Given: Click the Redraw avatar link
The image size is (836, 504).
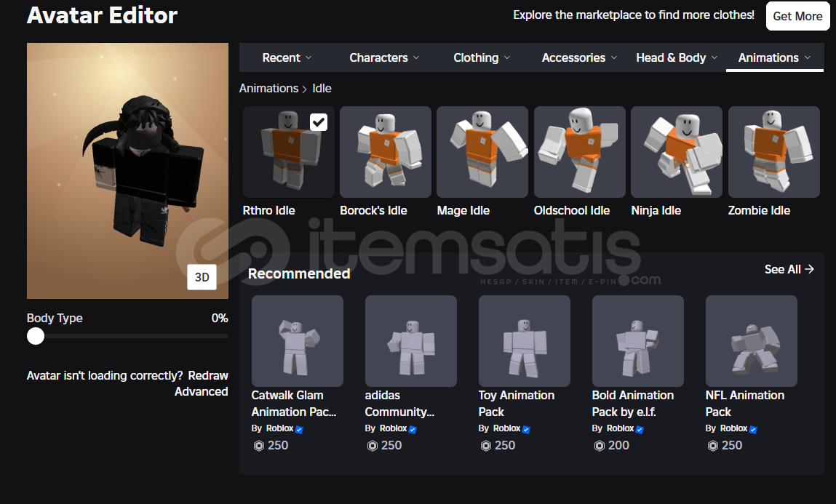Looking at the screenshot, I should click(208, 375).
